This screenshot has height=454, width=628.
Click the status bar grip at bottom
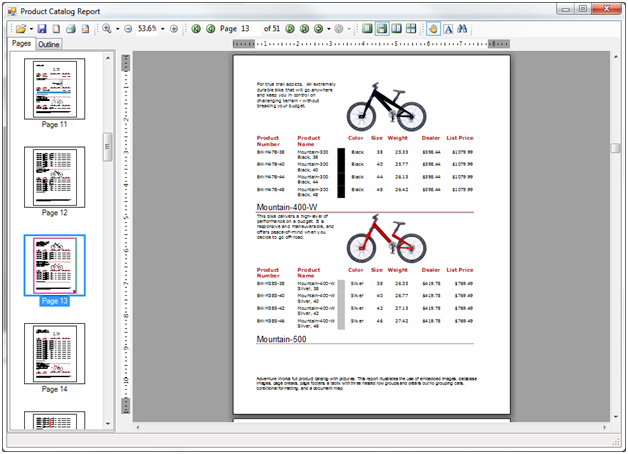tap(616, 442)
